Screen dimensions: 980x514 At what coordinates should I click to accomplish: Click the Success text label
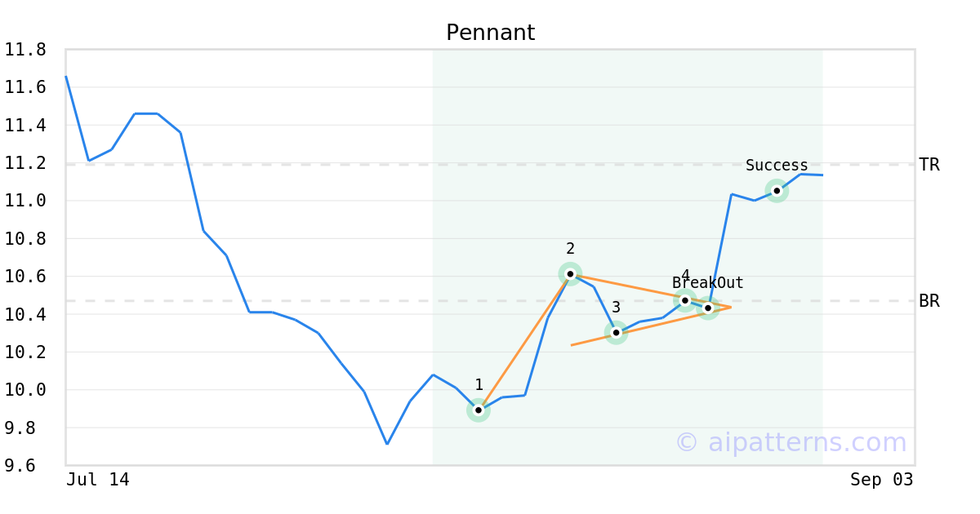point(777,166)
